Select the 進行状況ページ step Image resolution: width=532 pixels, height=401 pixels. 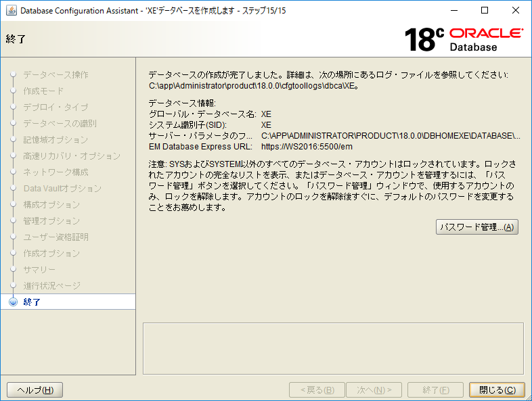(x=52, y=286)
